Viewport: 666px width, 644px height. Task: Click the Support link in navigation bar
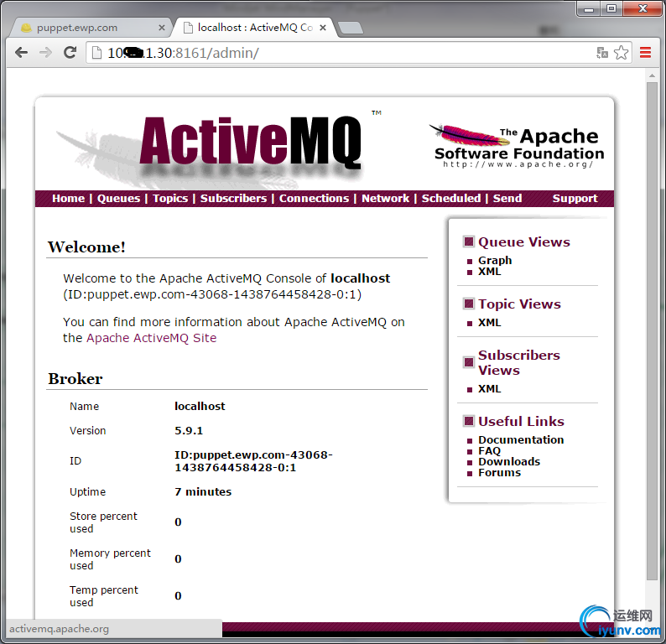[x=575, y=198]
